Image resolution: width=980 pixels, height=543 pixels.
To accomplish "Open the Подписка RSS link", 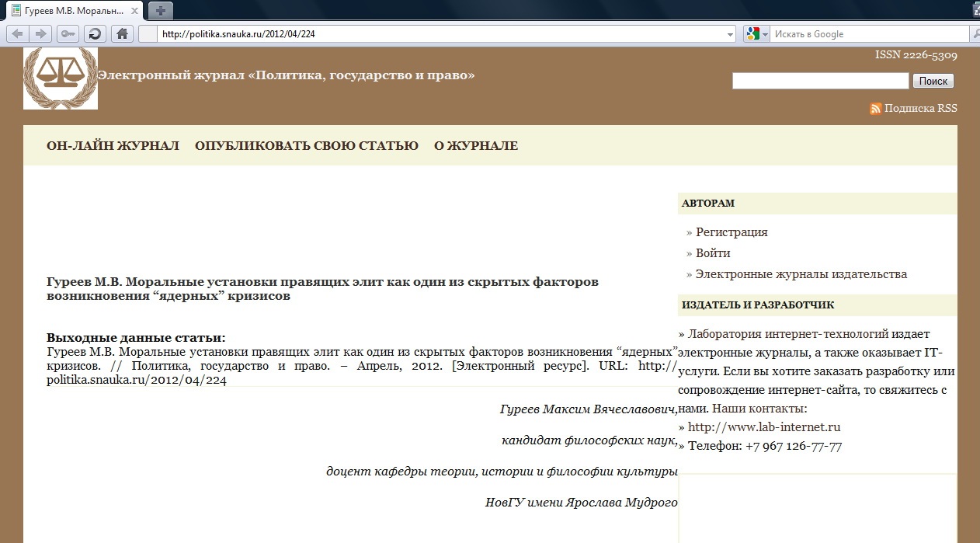I will [921, 109].
